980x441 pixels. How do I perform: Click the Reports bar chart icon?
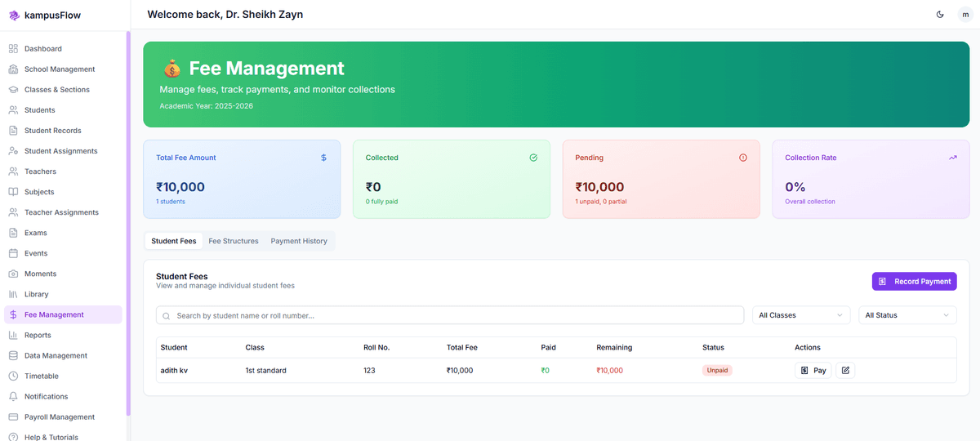pos(13,335)
